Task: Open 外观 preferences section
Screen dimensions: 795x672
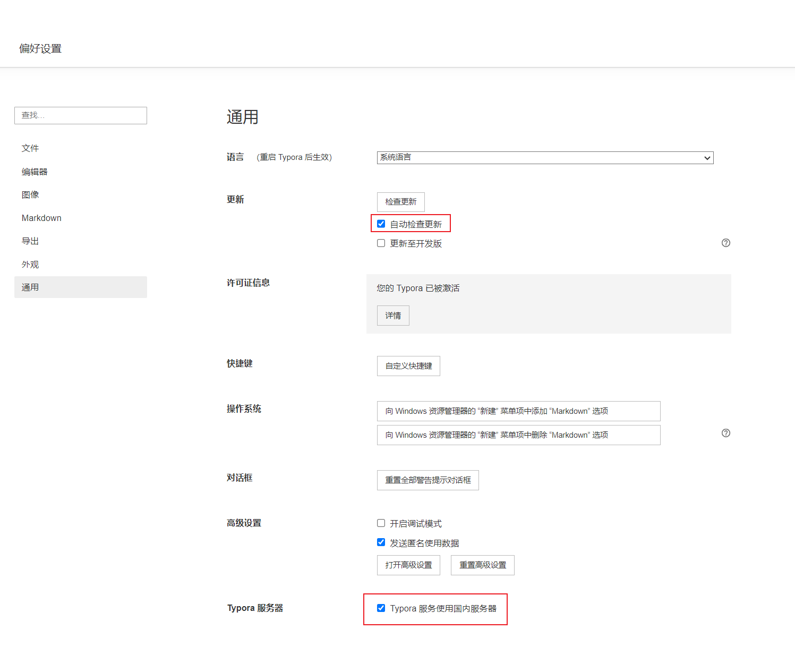Action: click(81, 265)
